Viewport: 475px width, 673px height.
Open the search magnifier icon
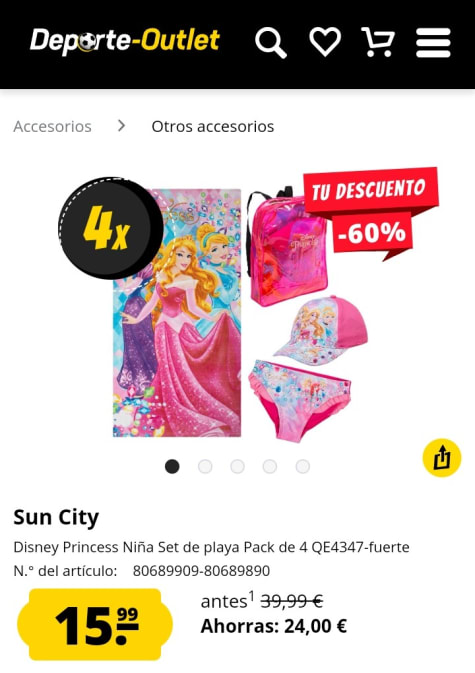(271, 43)
